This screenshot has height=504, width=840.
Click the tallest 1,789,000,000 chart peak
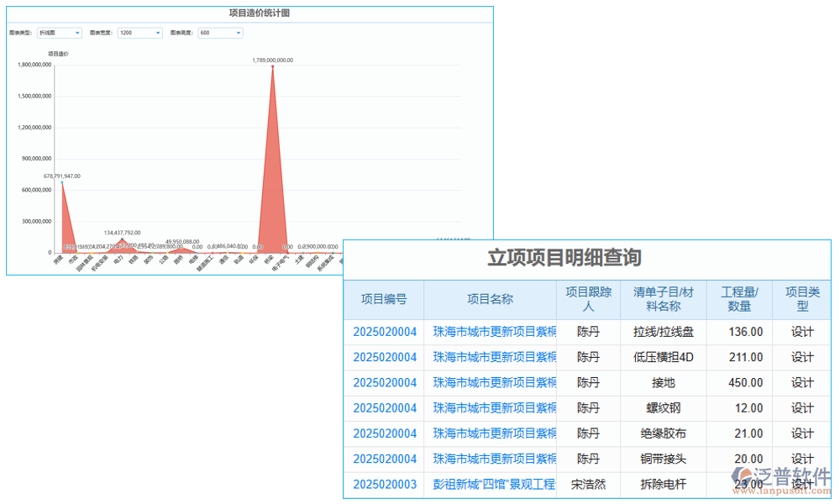272,68
